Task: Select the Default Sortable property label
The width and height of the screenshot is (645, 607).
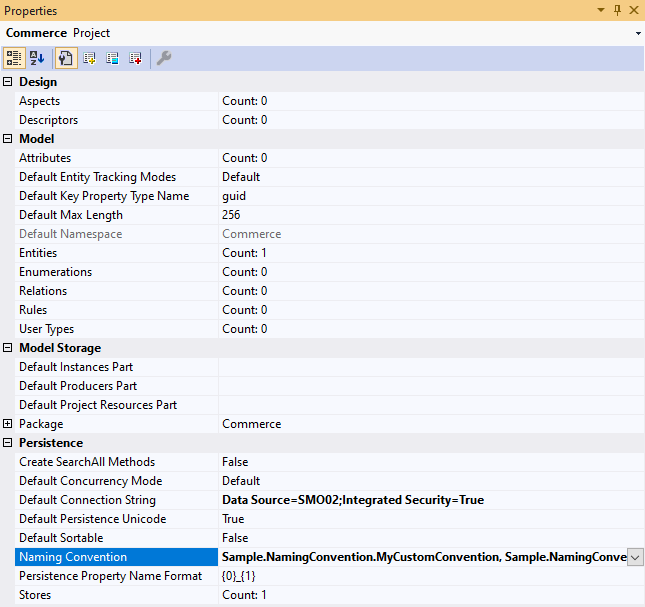Action: pyautogui.click(x=61, y=538)
